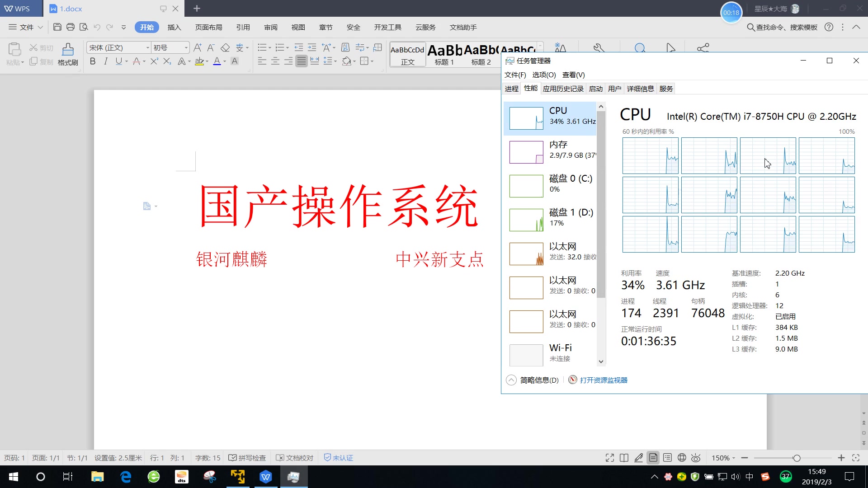Switch to writing mode (pen icon) in status bar

[638, 458]
